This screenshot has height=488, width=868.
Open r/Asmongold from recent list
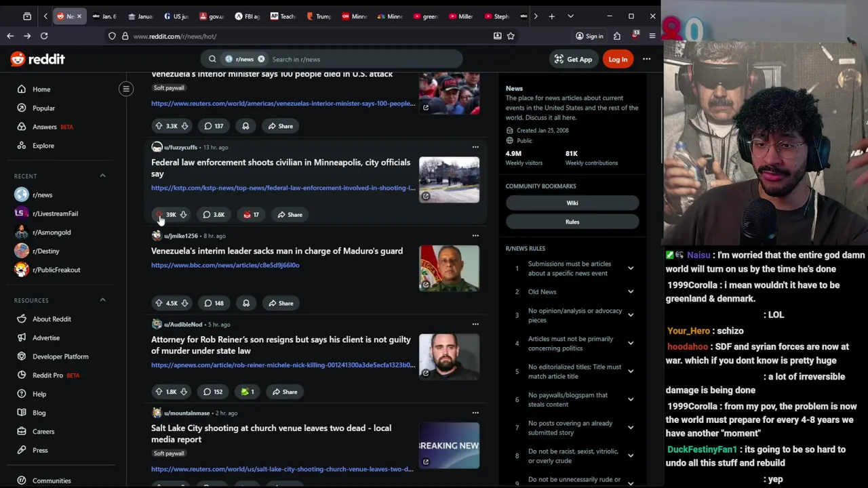[x=52, y=232]
